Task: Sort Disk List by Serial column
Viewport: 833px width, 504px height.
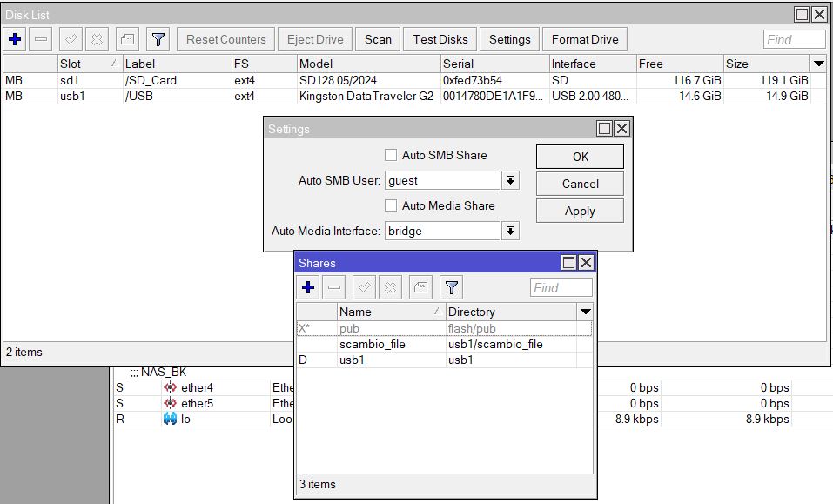Action: click(x=495, y=64)
